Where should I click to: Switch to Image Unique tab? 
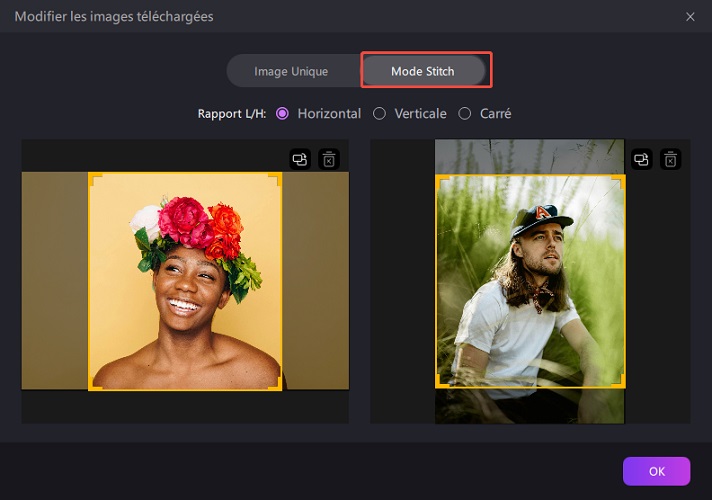[291, 71]
